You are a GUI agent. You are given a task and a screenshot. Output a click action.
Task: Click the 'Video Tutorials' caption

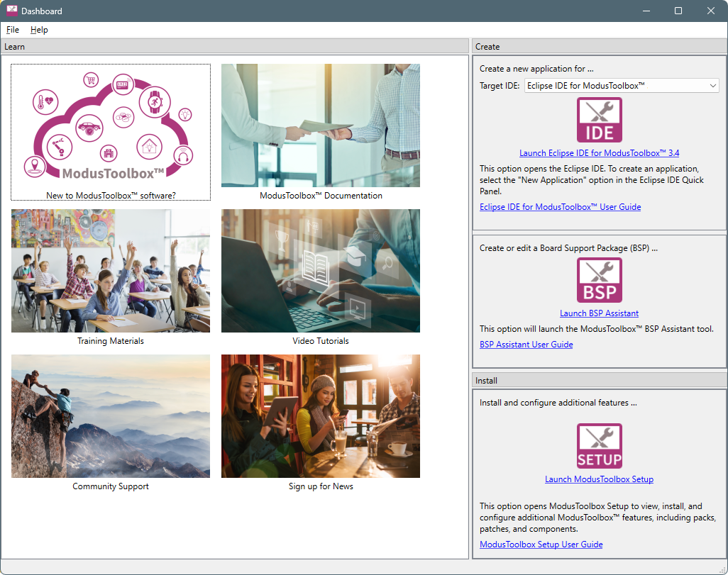[320, 340]
